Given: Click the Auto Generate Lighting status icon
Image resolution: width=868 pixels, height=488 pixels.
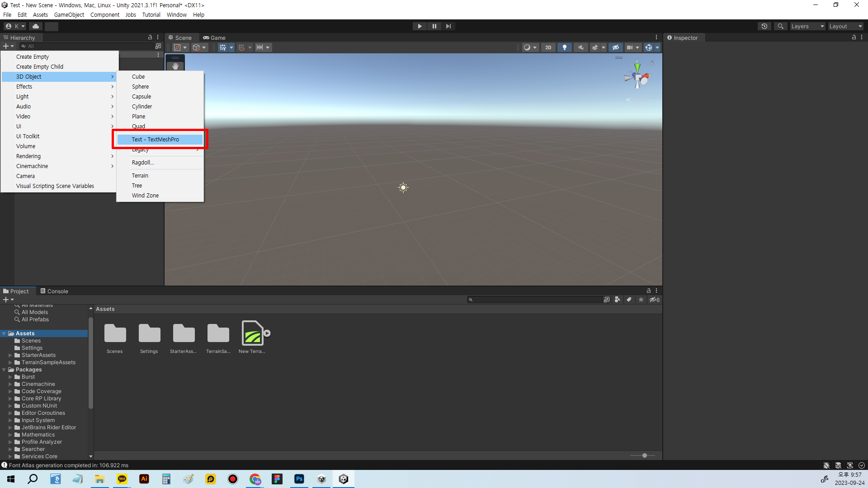Looking at the screenshot, I should point(850,465).
